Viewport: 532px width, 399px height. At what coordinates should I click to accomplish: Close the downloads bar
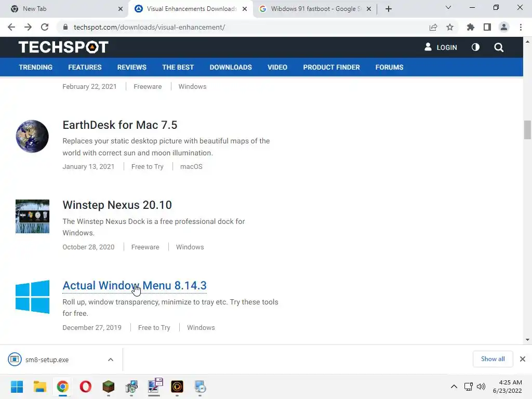523,359
